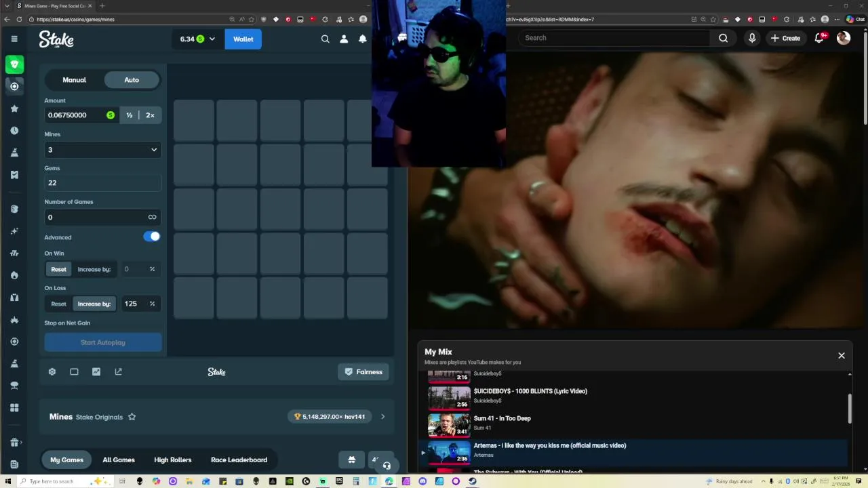The image size is (868, 488).
Task: Click Discord icon on Windows taskbar
Action: (422, 481)
